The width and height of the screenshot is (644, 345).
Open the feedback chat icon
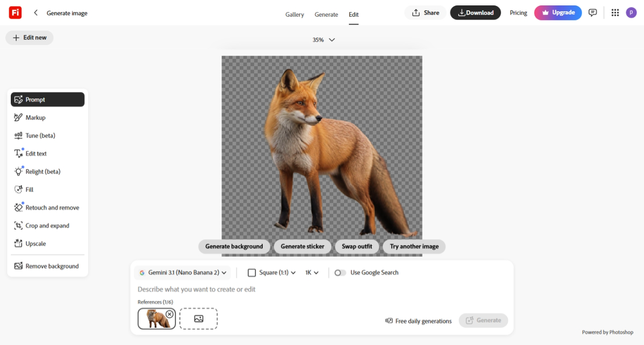pos(592,13)
